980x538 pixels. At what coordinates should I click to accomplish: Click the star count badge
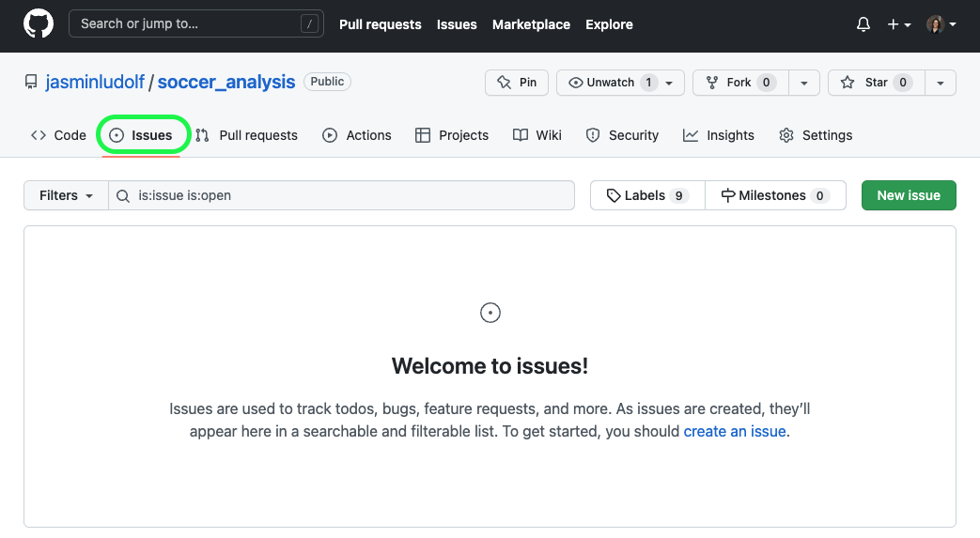(903, 83)
